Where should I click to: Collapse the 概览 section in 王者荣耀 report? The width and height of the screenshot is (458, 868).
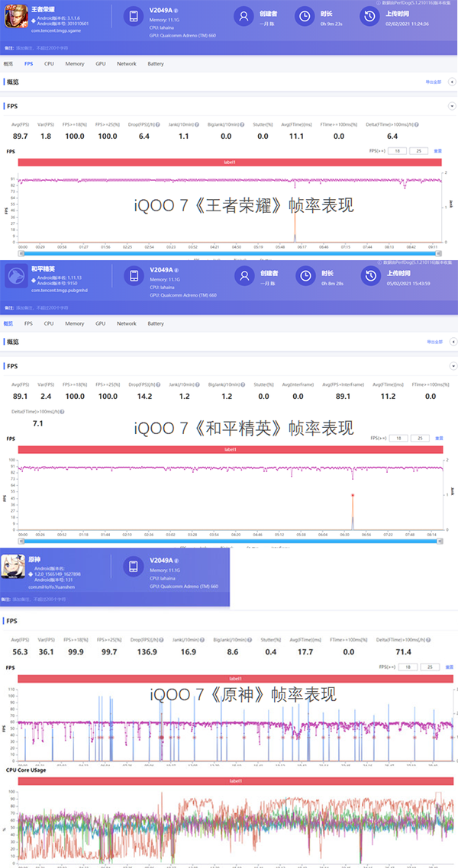(451, 82)
